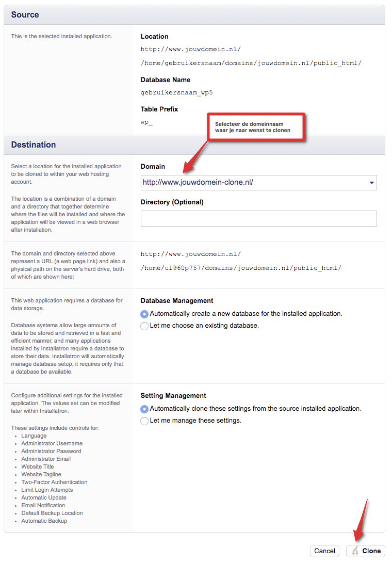392x563 pixels.
Task: Click the clone icon on the Clone button
Action: point(355,551)
